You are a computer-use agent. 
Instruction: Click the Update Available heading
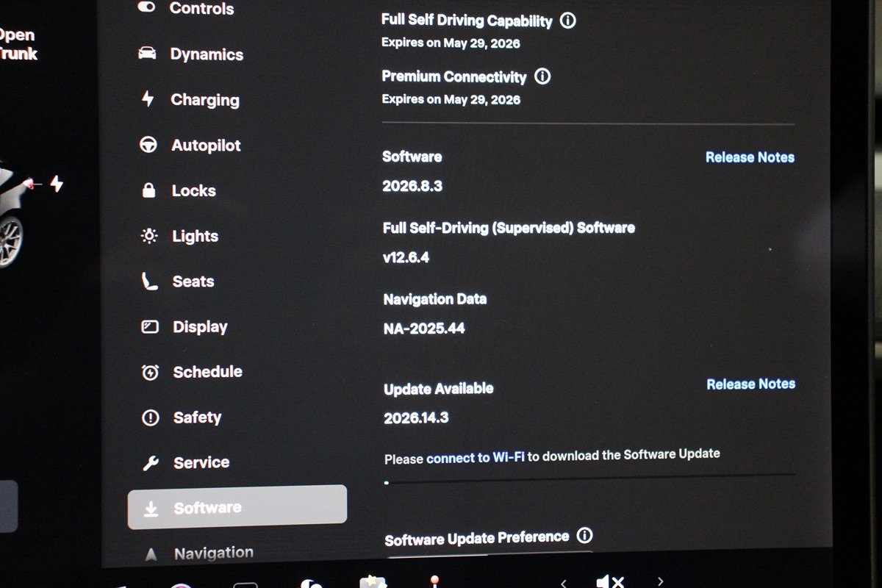click(x=439, y=388)
